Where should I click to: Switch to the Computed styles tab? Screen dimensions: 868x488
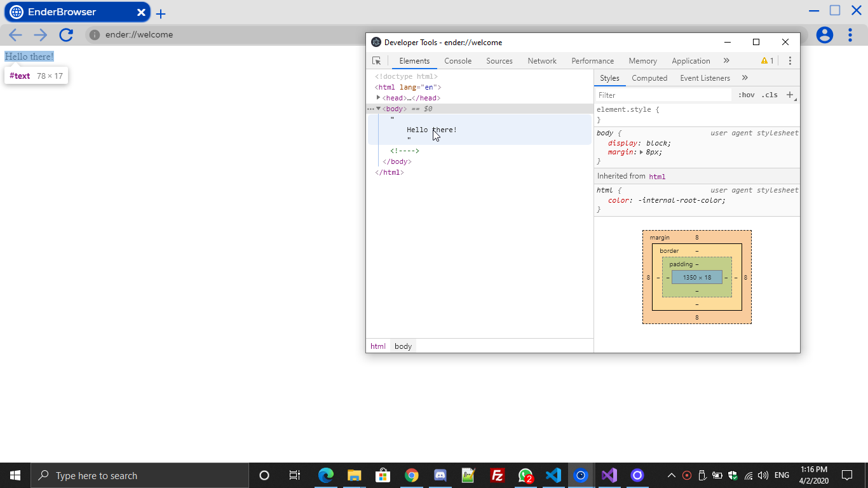[x=649, y=78]
